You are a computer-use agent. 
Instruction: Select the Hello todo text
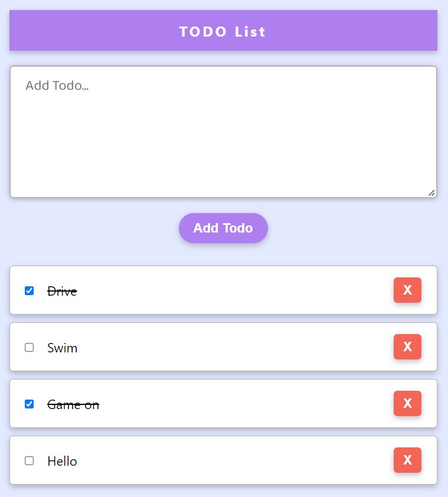click(62, 461)
